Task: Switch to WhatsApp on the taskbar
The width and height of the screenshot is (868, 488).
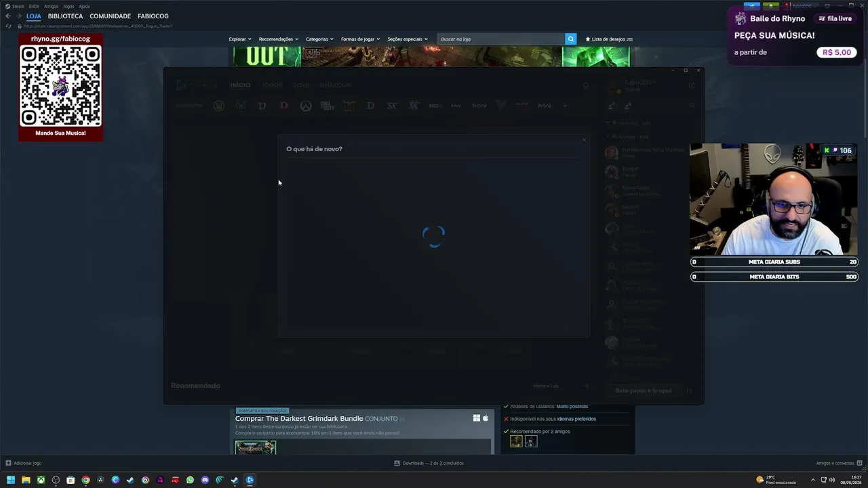Action: click(190, 480)
